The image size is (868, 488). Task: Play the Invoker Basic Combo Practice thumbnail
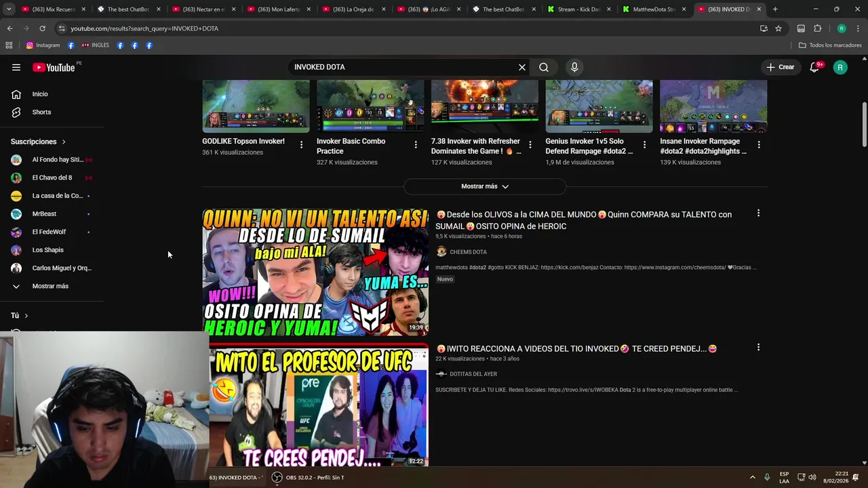coord(370,106)
